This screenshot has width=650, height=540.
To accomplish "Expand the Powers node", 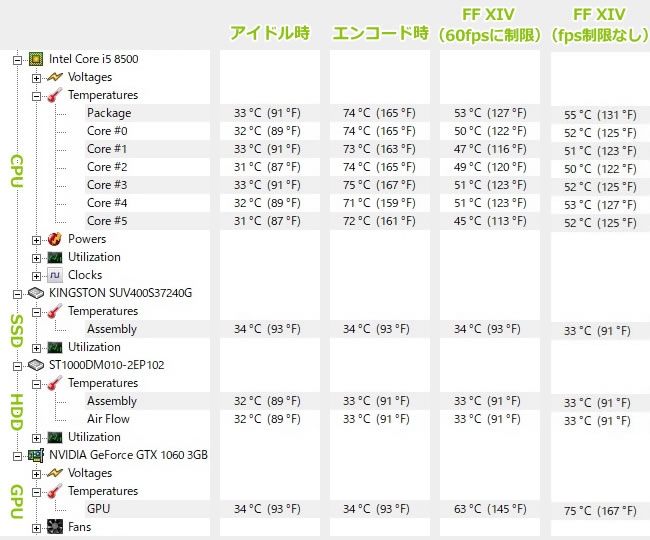I will tap(36, 240).
